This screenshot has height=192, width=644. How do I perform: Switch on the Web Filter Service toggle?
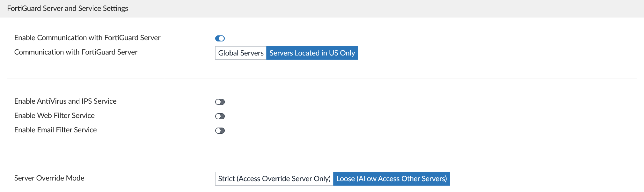(x=220, y=116)
